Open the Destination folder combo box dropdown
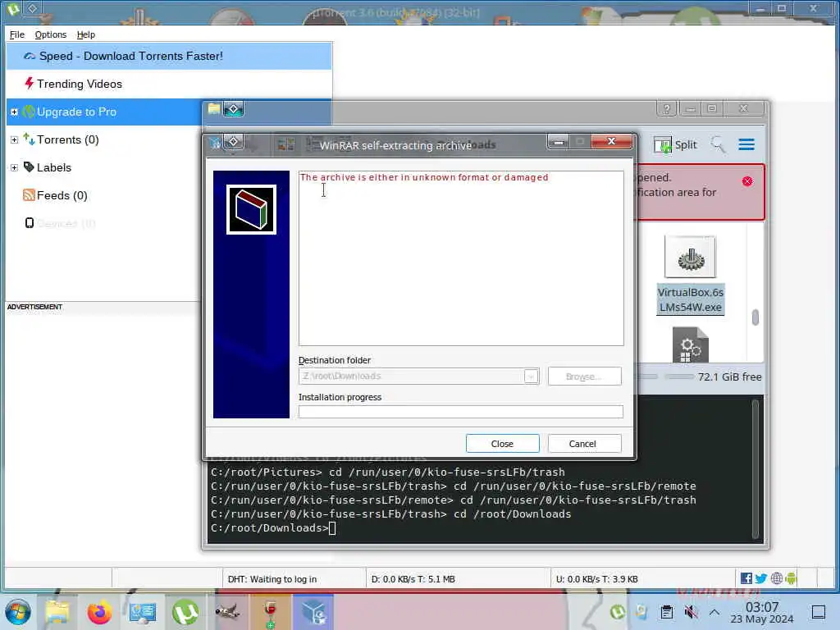This screenshot has height=630, width=840. click(531, 376)
